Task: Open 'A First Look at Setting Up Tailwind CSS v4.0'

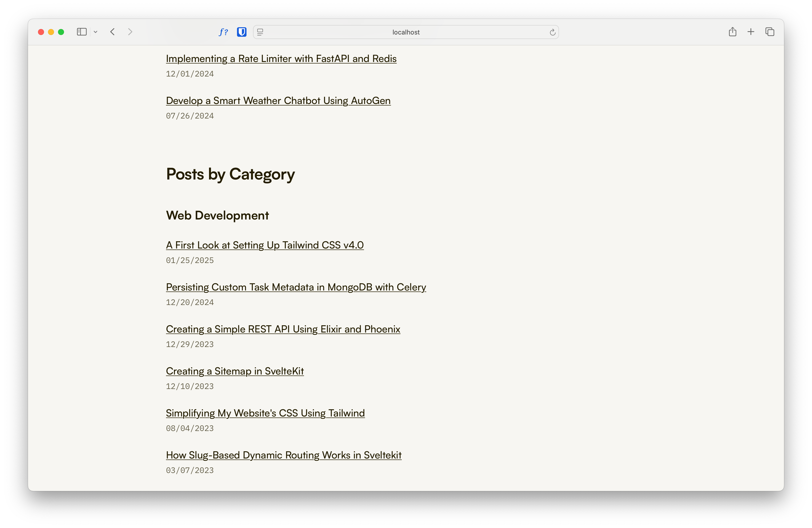Action: 264,245
